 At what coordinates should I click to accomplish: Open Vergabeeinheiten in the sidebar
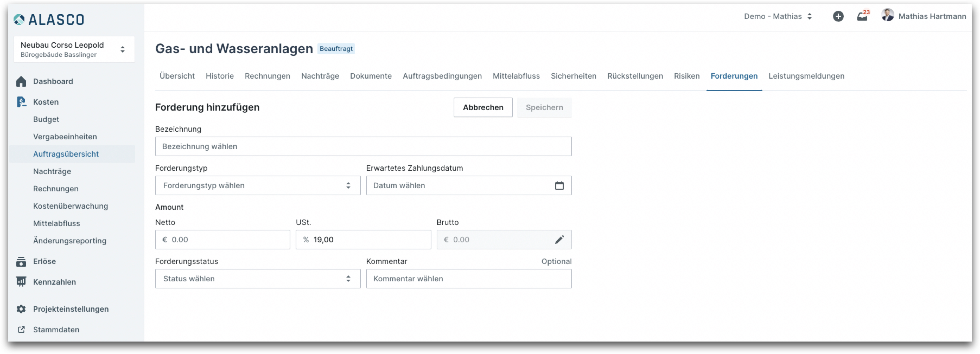(65, 137)
